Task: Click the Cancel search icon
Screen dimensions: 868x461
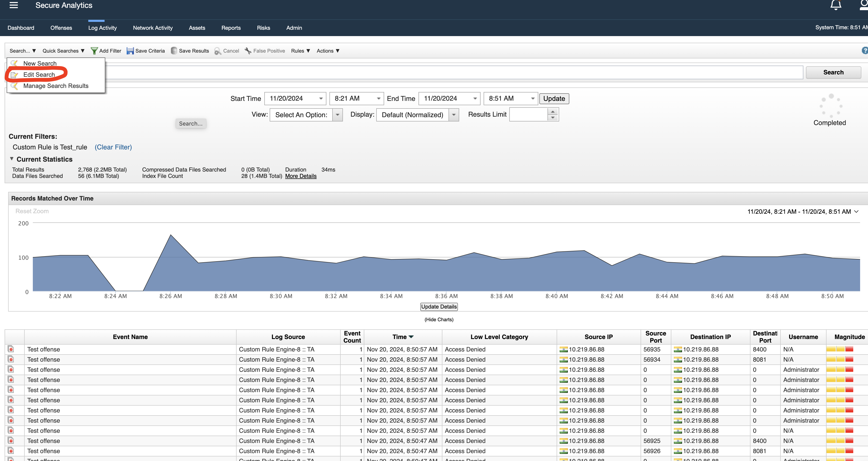Action: (218, 51)
